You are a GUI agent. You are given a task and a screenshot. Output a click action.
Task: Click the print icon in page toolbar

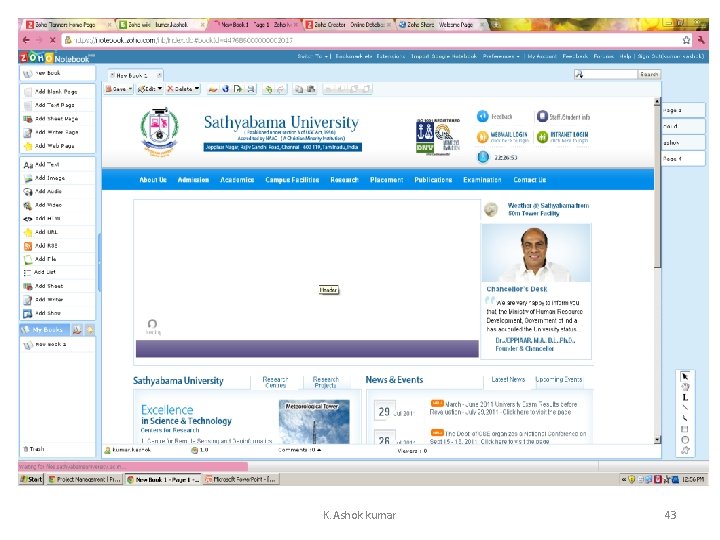pos(251,89)
